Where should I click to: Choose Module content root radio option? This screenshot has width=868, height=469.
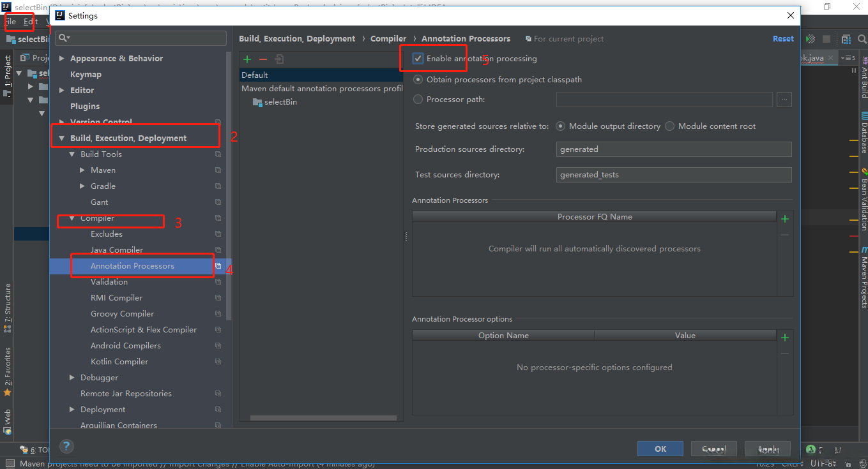click(669, 126)
